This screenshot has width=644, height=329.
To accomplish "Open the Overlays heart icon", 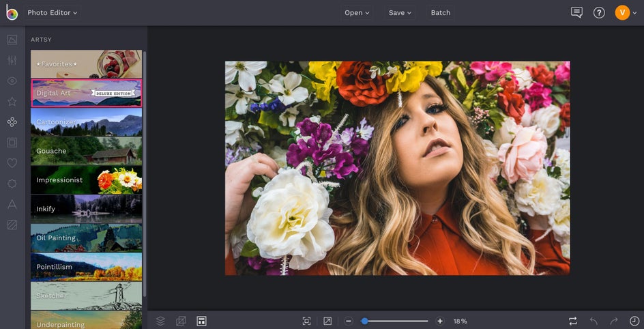I will point(12,163).
